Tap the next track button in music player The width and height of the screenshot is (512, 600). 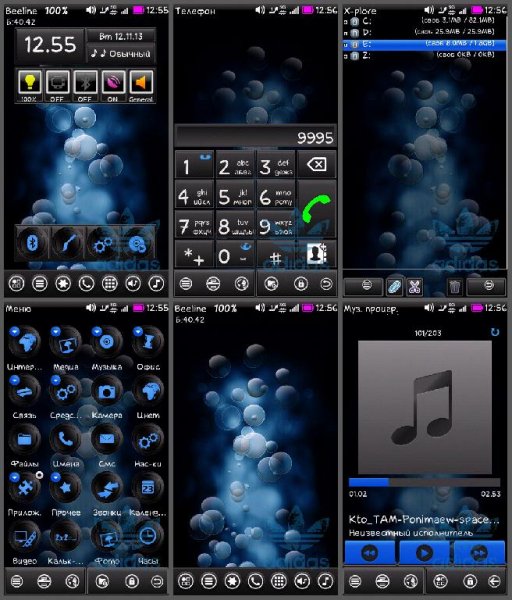point(479,553)
